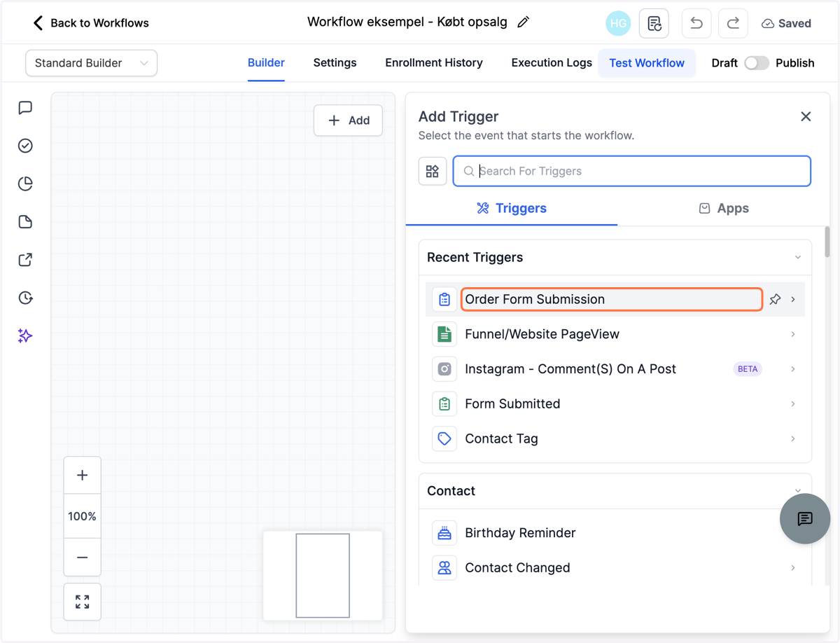The height and width of the screenshot is (643, 840).
Task: Expand Order Form Submission arrow
Action: coord(793,299)
